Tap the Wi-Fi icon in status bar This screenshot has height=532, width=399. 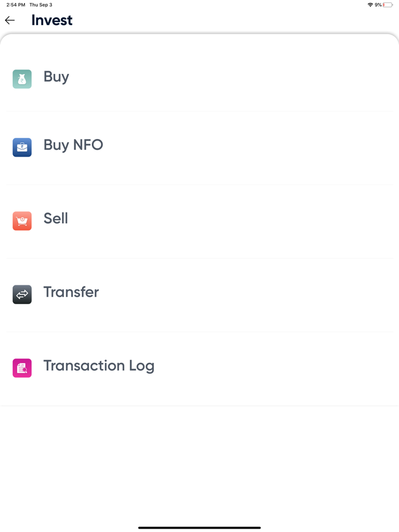(x=371, y=4)
